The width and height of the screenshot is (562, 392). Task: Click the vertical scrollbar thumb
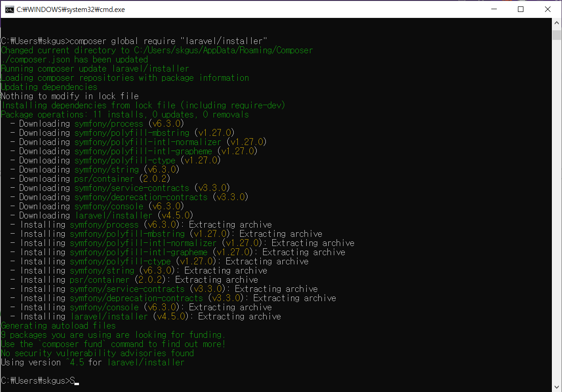pyautogui.click(x=556, y=35)
